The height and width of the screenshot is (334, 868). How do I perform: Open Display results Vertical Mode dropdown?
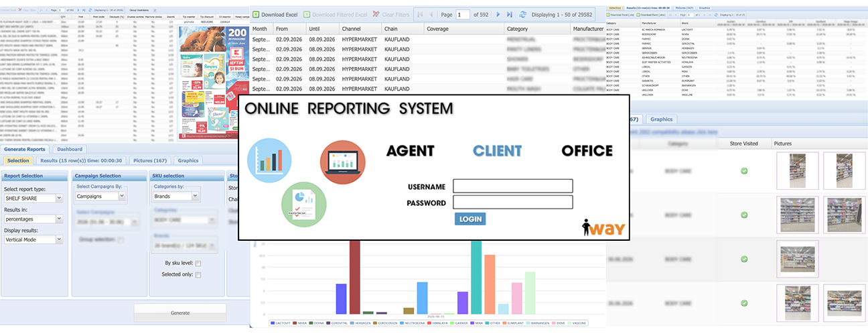pos(33,239)
